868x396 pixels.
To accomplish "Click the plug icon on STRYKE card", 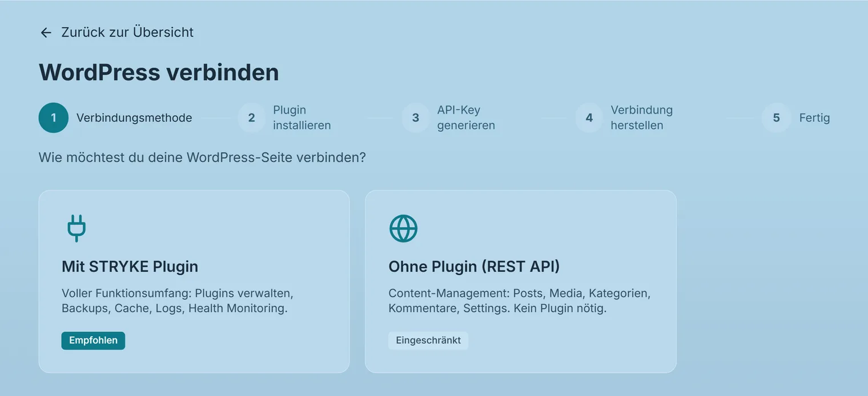I will (x=76, y=228).
